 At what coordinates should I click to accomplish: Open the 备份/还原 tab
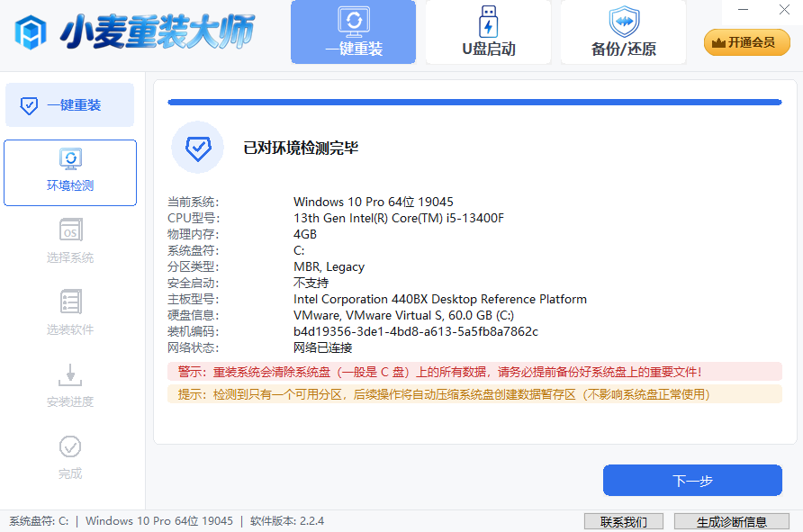623,32
